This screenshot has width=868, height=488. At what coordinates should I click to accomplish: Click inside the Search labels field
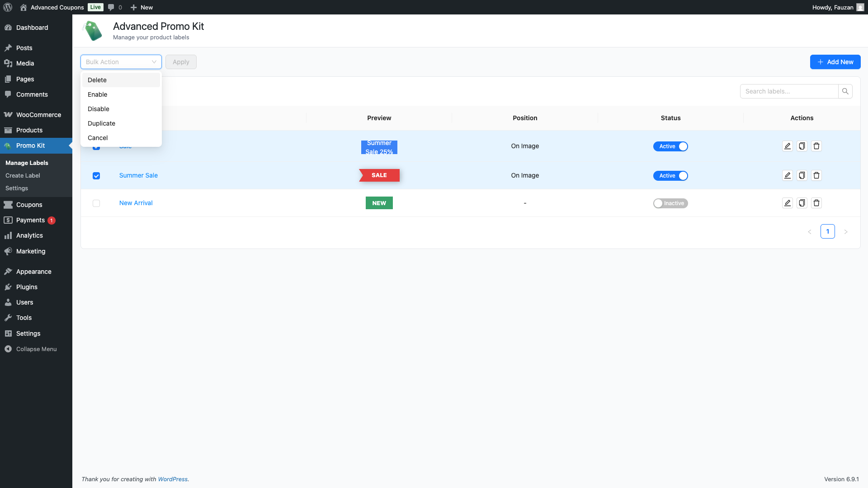pos(789,91)
